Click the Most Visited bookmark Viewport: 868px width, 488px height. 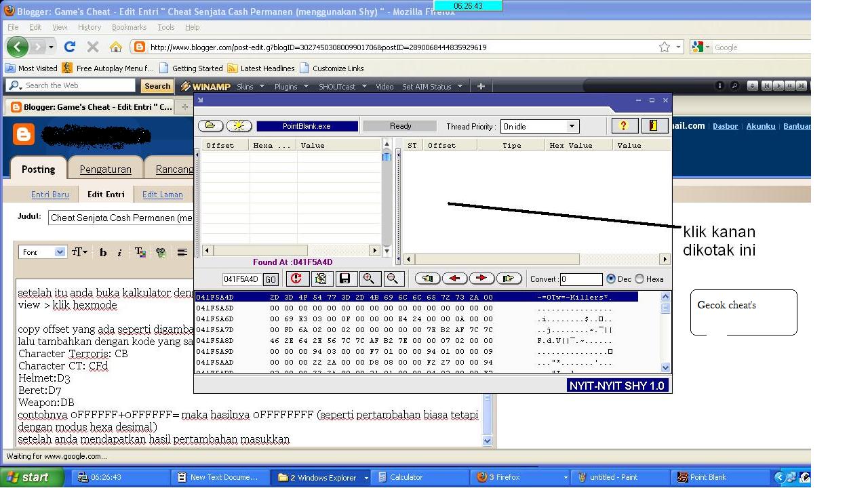(31, 68)
